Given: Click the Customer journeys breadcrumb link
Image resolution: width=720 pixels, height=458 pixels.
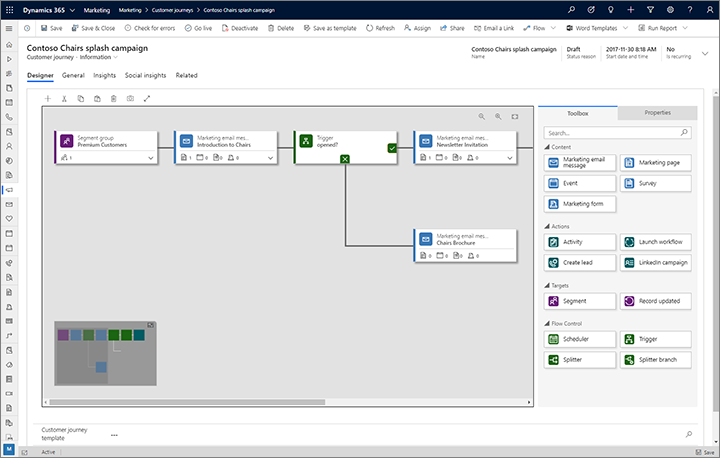Looking at the screenshot, I should pyautogui.click(x=172, y=10).
